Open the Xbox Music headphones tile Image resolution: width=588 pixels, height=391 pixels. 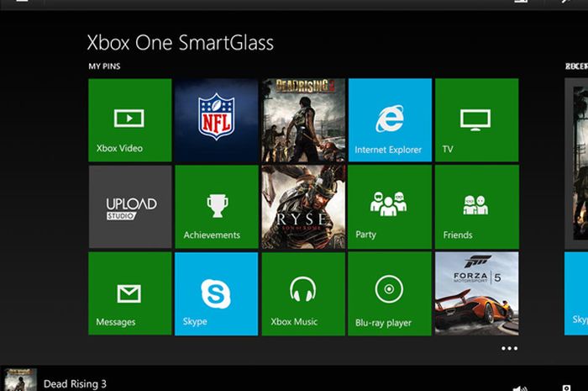[x=303, y=293]
